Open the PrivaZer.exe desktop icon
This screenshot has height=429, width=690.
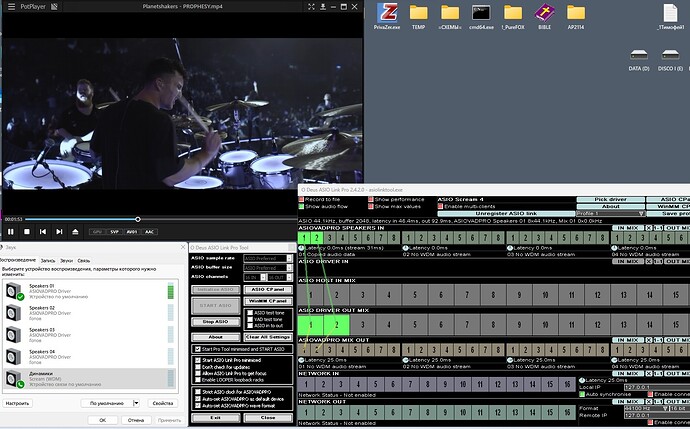coord(387,17)
